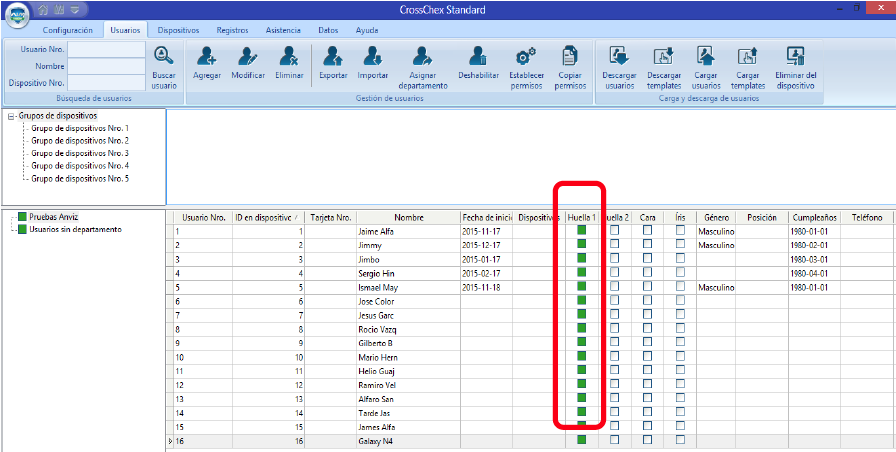Click the Exportar users icon

point(333,56)
